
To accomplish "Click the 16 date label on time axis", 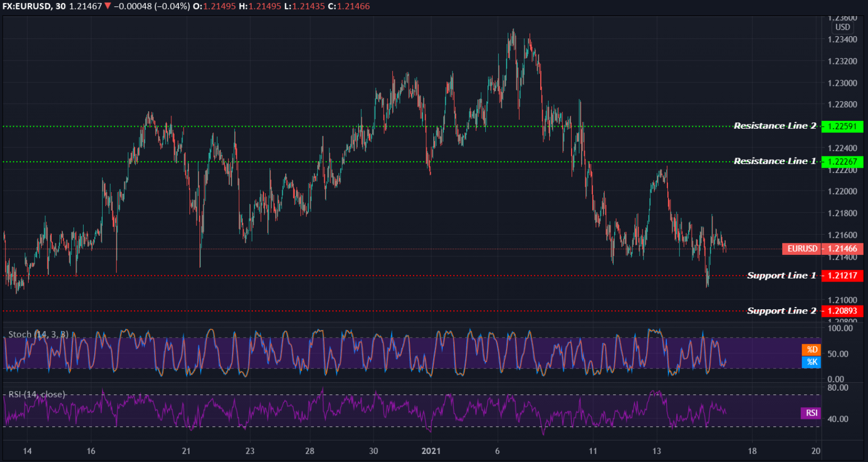I will pos(91,451).
